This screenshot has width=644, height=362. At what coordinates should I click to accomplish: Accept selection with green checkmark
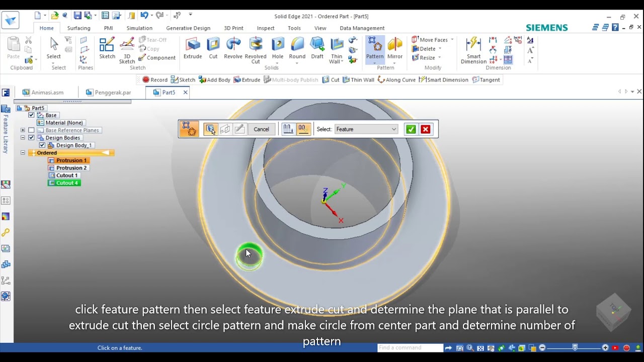[x=411, y=129]
